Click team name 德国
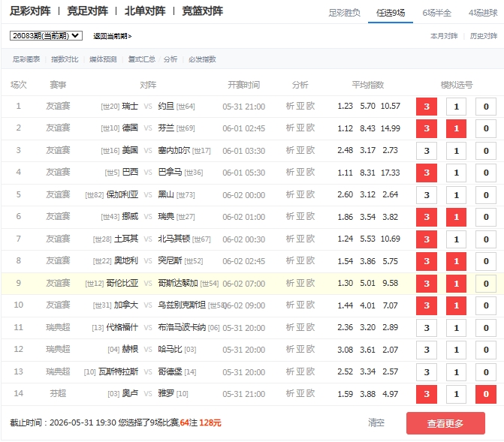Screen dimensions: 504x442 pyautogui.click(x=130, y=128)
